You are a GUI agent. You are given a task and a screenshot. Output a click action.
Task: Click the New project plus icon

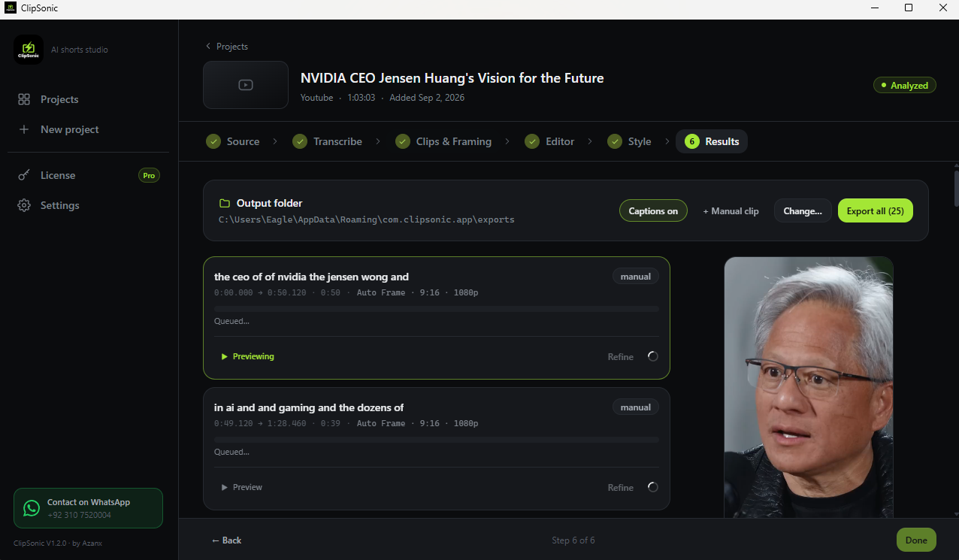point(24,129)
